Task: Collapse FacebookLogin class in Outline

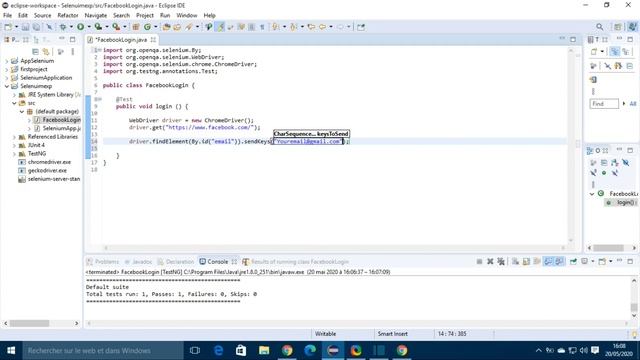Action: (592, 194)
